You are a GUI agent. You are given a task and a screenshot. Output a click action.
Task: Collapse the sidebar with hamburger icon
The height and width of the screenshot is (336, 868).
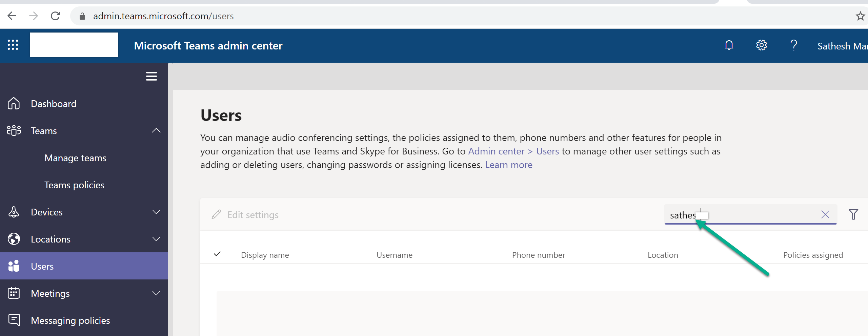(x=152, y=76)
